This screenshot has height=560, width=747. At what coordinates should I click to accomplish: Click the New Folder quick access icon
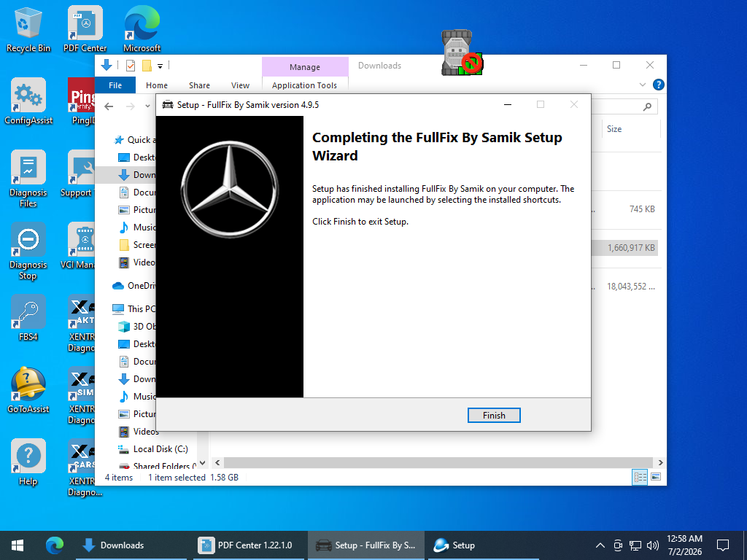[x=147, y=65]
